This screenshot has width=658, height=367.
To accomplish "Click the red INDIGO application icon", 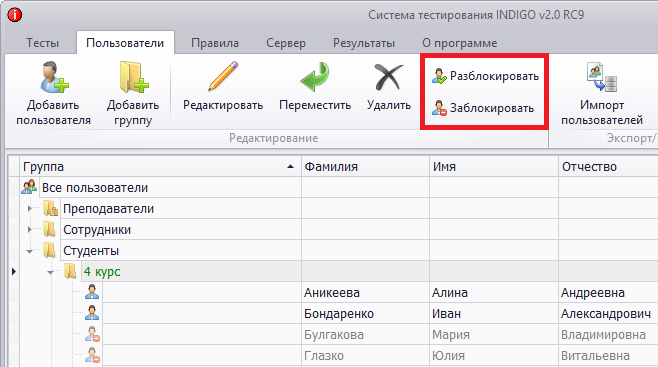I will pos(15,15).
